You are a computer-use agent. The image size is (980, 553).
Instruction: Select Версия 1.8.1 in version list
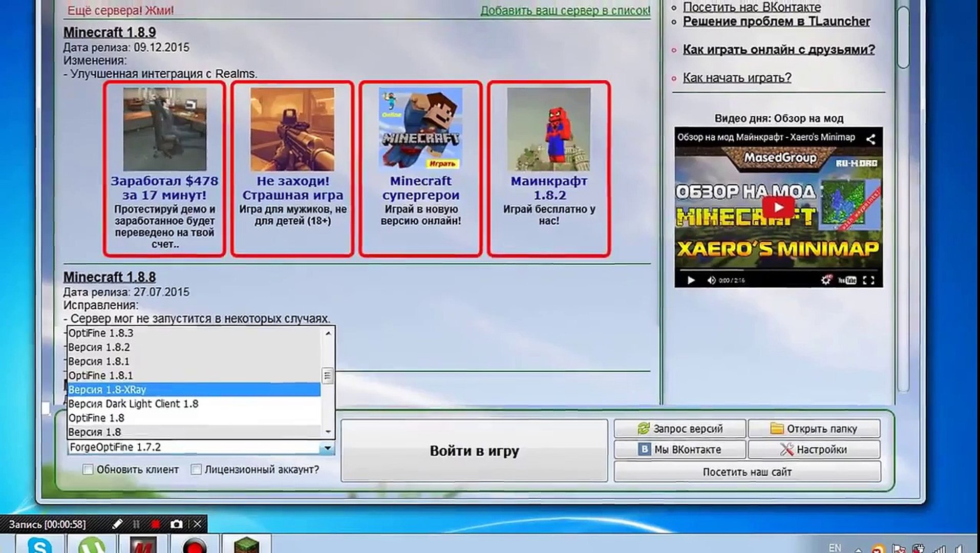[x=194, y=361]
